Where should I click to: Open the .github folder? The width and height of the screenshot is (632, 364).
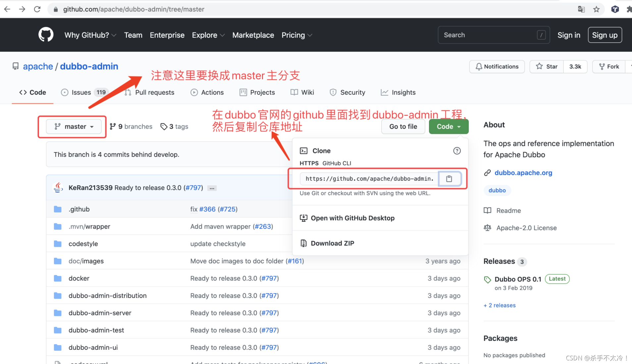(x=79, y=209)
